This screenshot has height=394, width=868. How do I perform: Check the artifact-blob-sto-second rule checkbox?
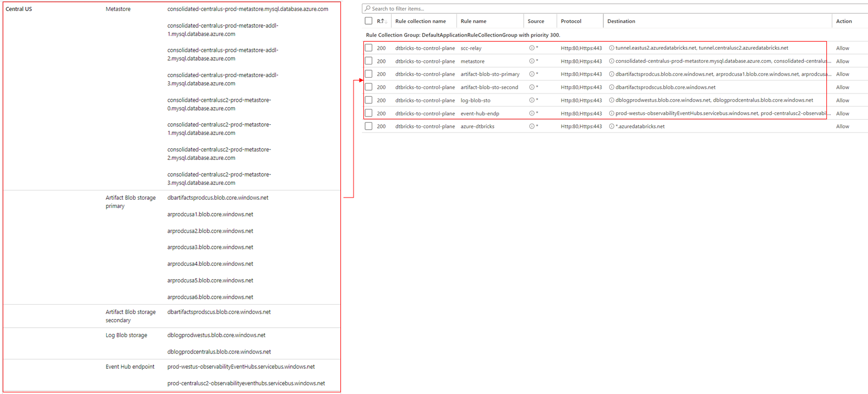click(x=368, y=87)
